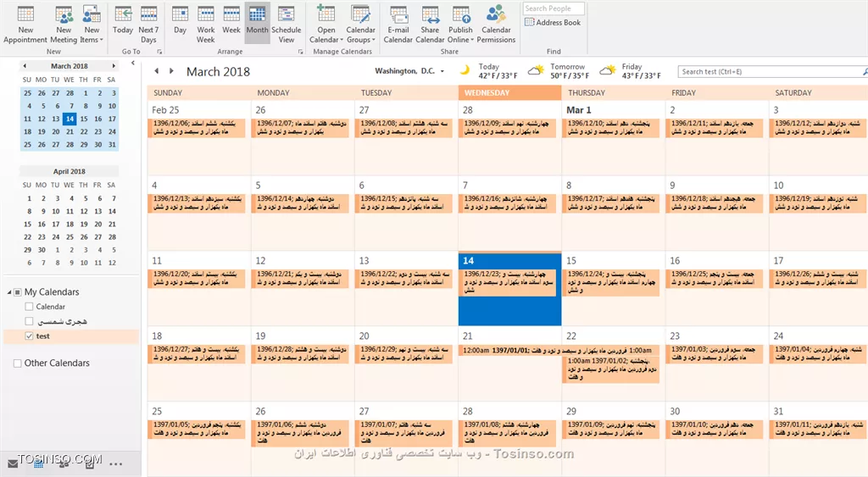
Task: Open the New Items menu
Action: point(92,25)
